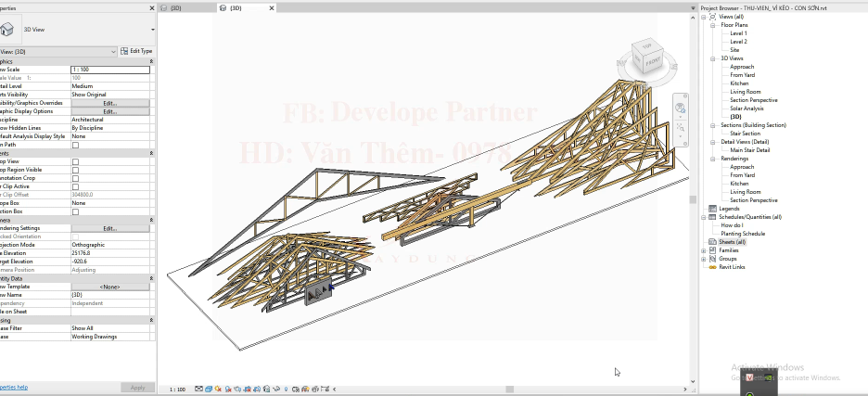Click the 3D View house type icon

point(9,28)
